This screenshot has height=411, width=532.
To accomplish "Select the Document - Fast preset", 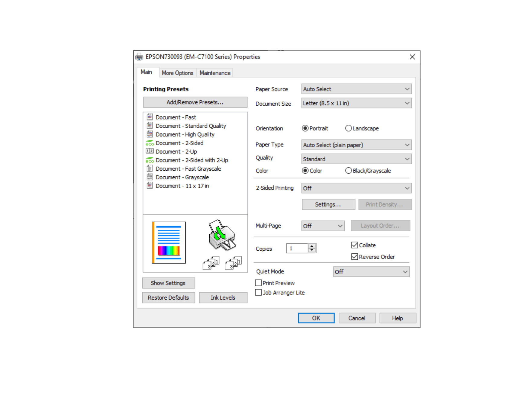I will pos(176,117).
